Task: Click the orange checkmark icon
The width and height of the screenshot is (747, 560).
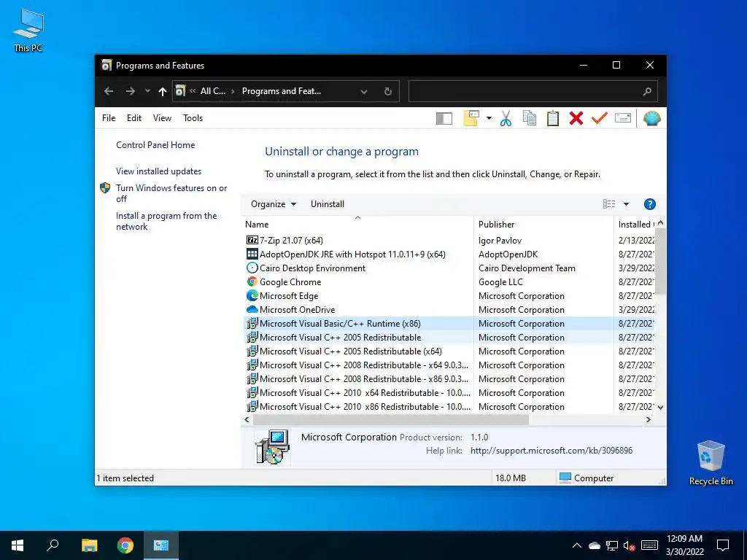Action: pyautogui.click(x=600, y=117)
